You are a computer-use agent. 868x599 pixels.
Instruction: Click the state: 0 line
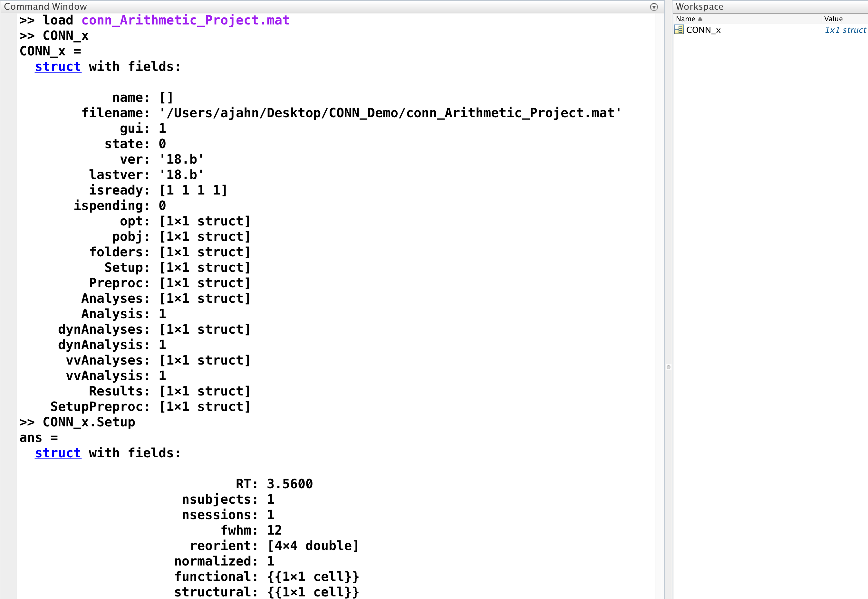click(x=135, y=144)
